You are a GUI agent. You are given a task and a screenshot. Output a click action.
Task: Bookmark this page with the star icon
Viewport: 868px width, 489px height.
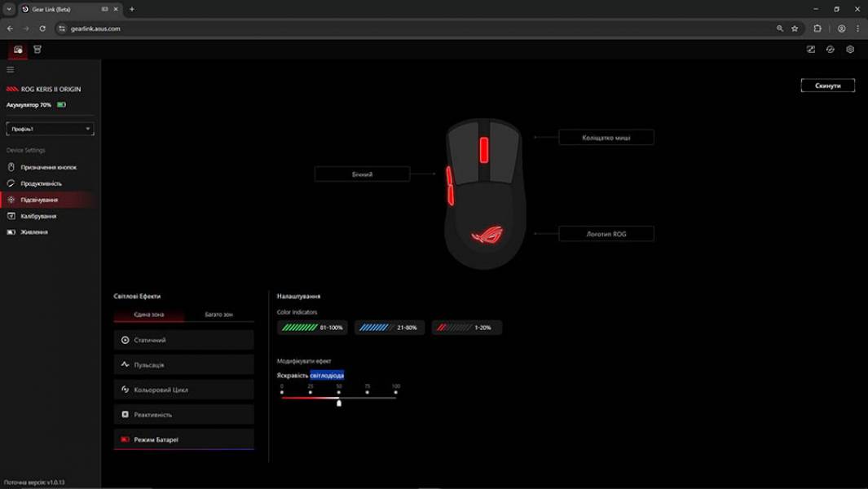pos(795,29)
